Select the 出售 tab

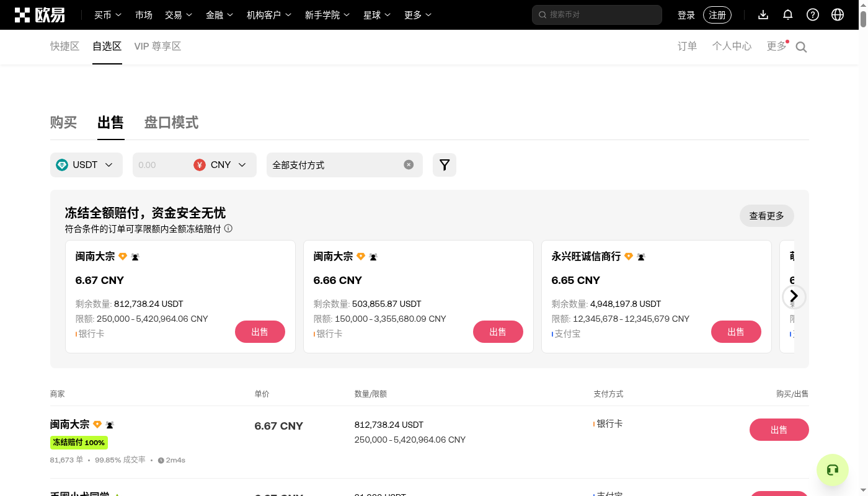pyautogui.click(x=111, y=123)
